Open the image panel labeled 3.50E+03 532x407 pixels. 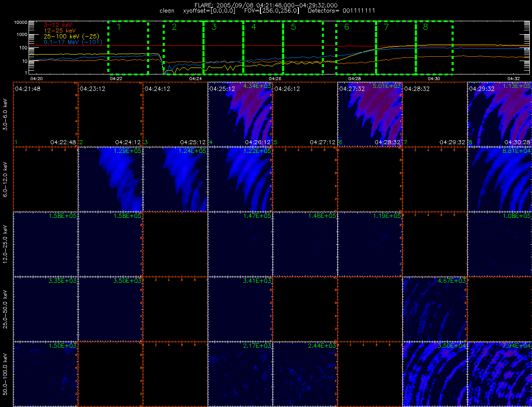(110, 309)
